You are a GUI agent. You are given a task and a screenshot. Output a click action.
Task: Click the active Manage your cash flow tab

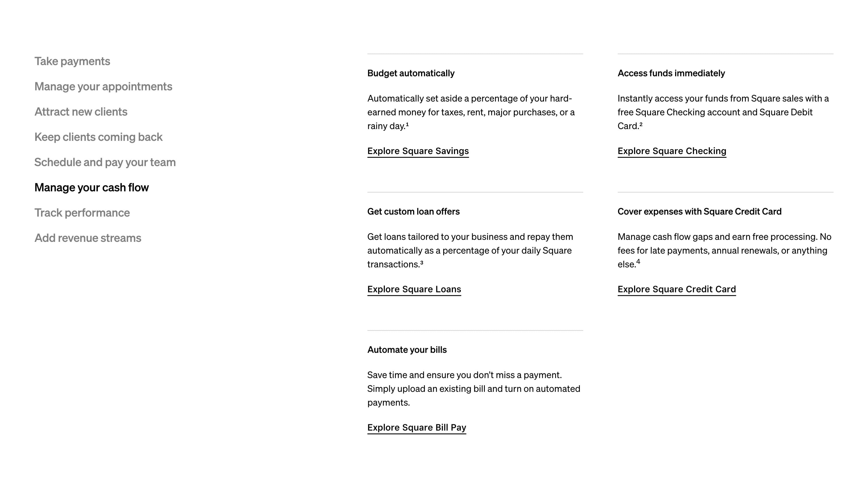tap(91, 188)
